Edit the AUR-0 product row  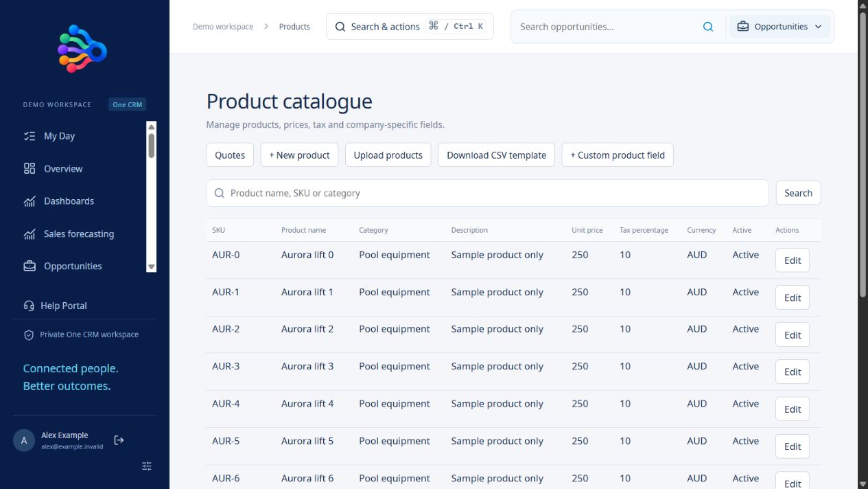click(793, 260)
